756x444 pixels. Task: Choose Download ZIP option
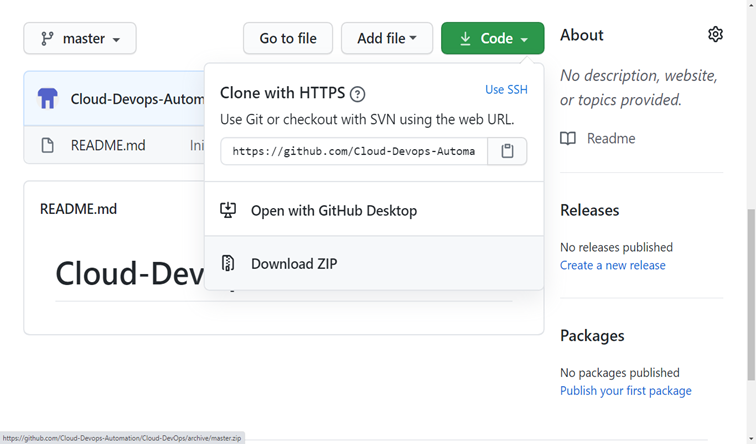tap(374, 263)
